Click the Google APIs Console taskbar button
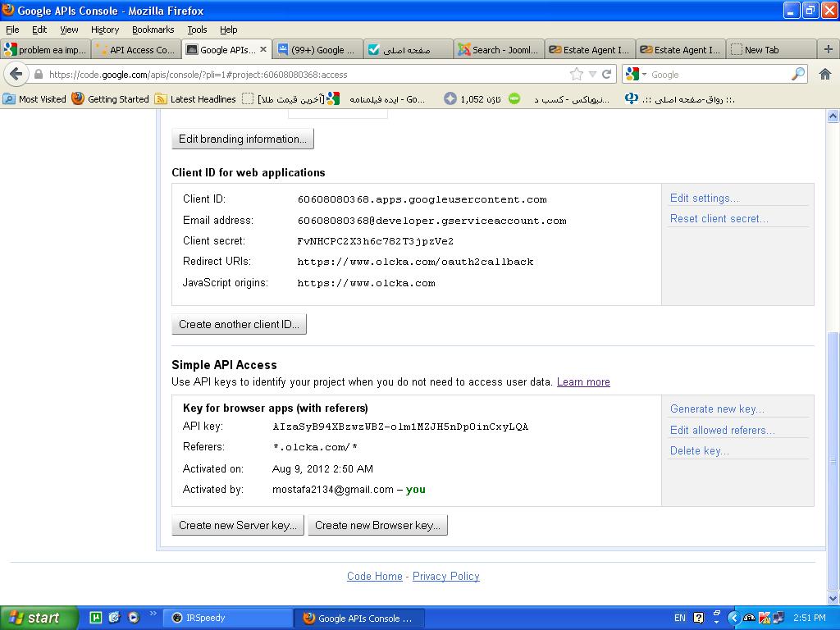840x630 pixels. pos(359,618)
